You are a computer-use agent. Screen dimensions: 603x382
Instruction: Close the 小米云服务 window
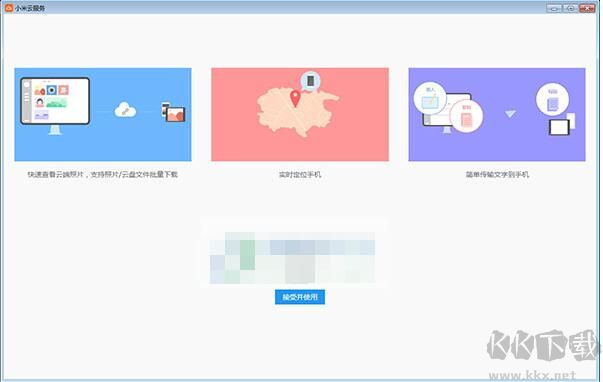click(x=587, y=8)
